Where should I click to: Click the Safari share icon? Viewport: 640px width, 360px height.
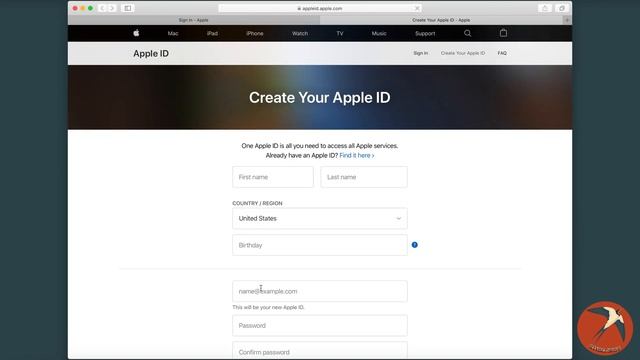click(544, 8)
